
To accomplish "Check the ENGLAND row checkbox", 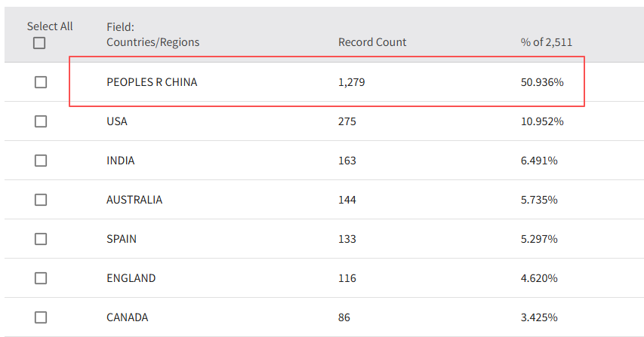I will tap(41, 278).
